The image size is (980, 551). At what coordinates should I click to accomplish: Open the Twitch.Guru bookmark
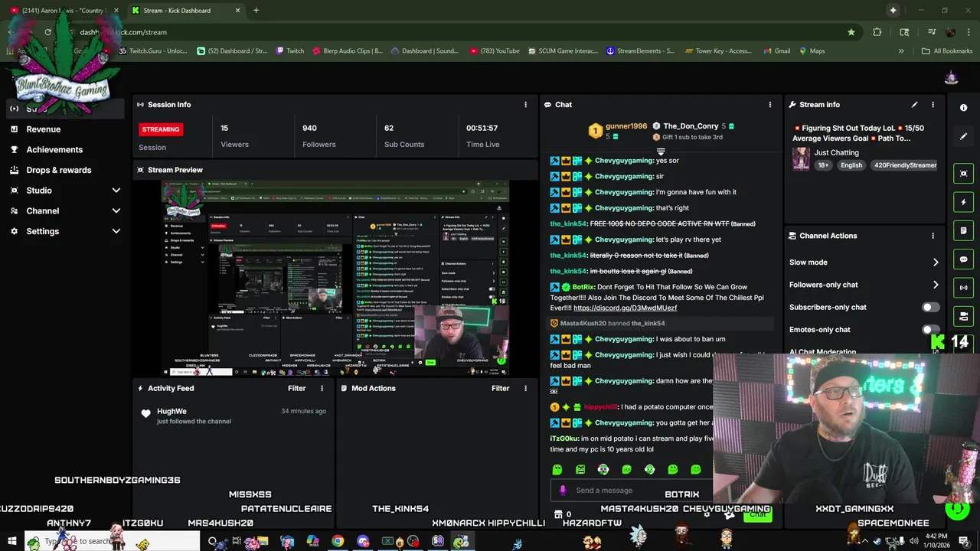[152, 51]
